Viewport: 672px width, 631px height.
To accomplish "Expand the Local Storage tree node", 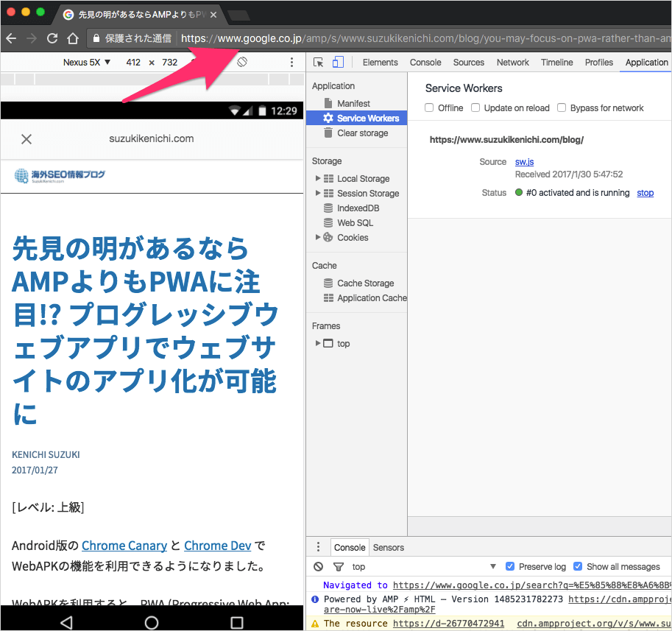I will tap(317, 178).
